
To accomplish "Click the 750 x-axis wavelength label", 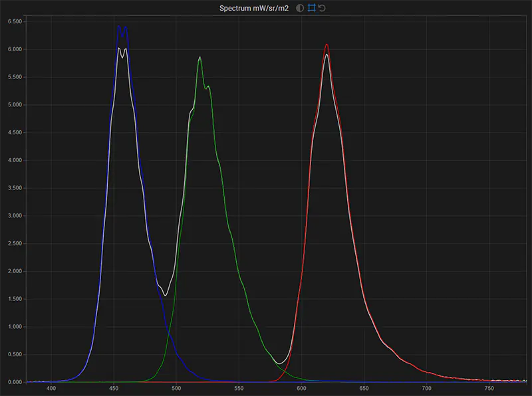I will point(489,389).
